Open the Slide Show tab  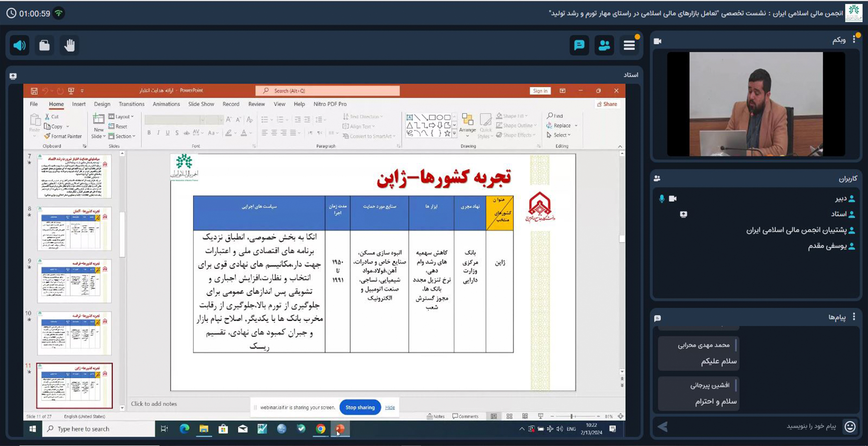tap(201, 104)
